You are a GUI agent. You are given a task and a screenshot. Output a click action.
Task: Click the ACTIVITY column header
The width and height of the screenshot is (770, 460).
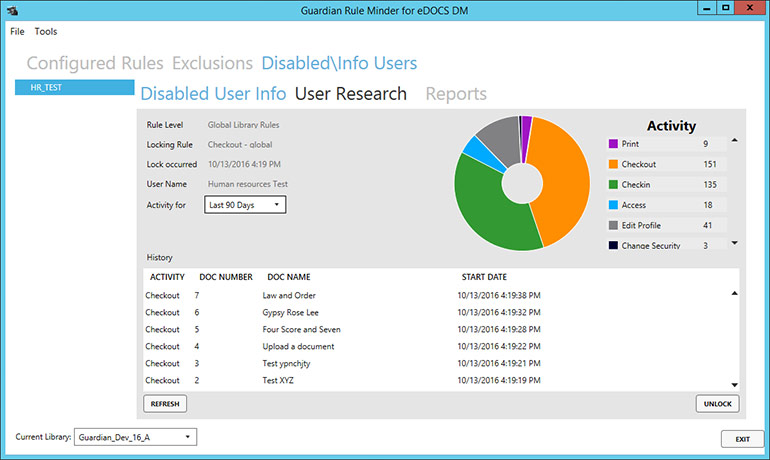click(x=167, y=277)
